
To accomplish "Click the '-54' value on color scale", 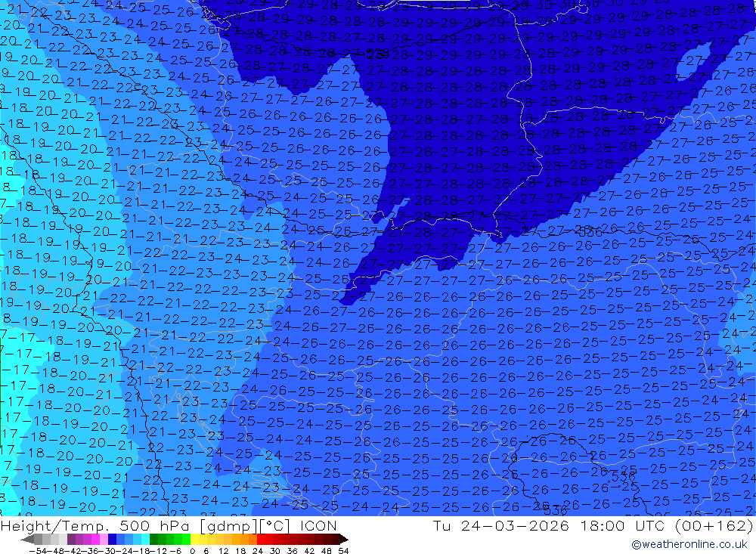I will click(38, 551).
